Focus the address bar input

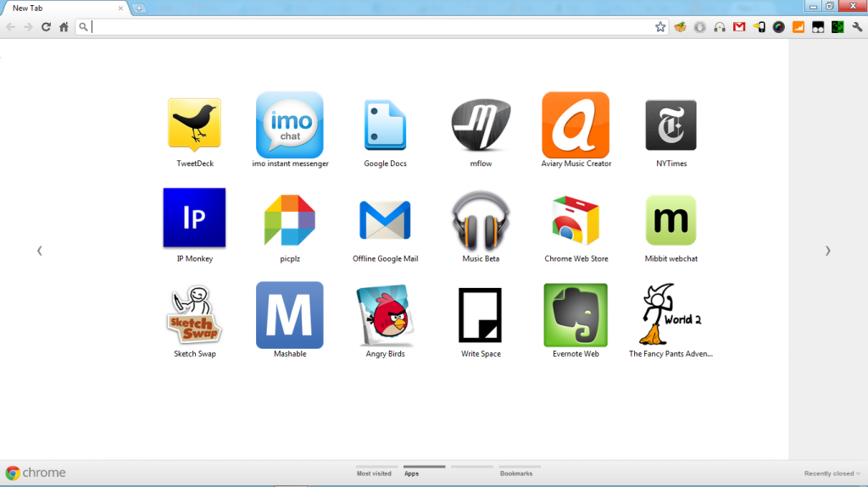(371, 26)
